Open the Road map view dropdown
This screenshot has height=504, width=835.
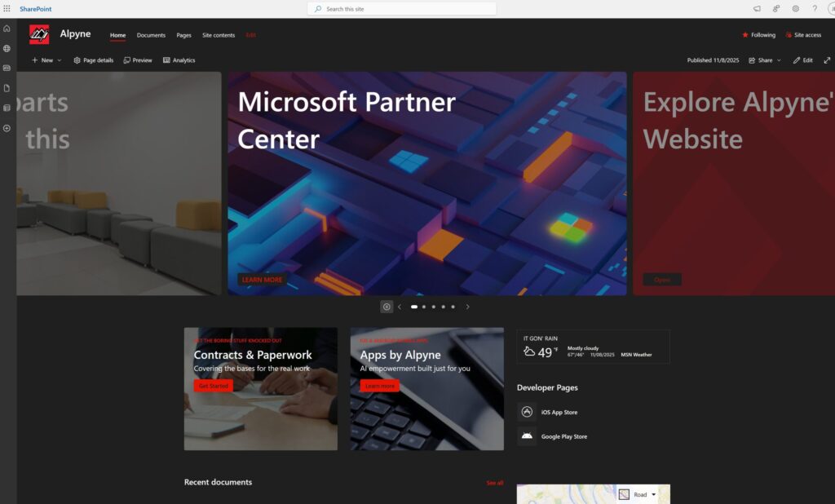tap(643, 494)
